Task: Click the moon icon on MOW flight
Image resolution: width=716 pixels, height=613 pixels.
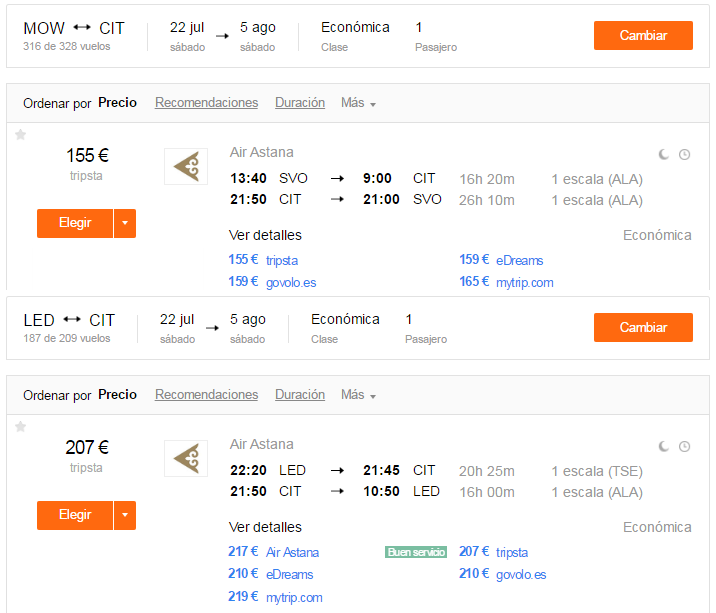Action: (x=664, y=155)
